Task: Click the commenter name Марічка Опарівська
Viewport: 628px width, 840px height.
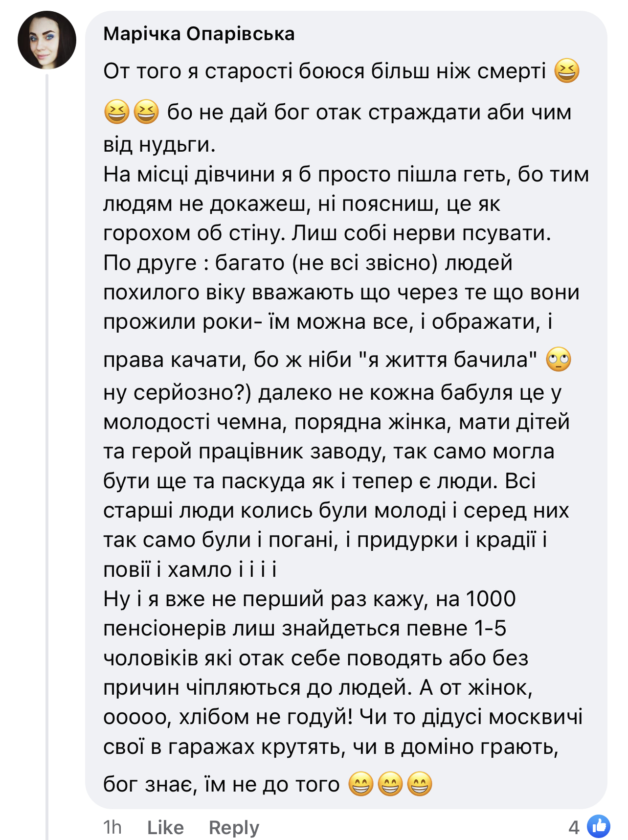Action: pos(199,34)
